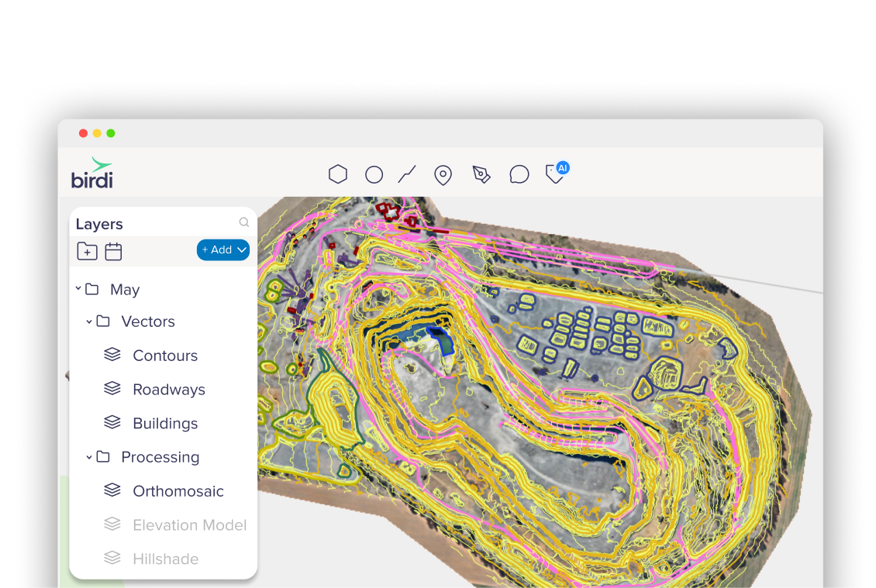876x588 pixels.
Task: Click the Elevation Model layer icon
Action: point(112,524)
